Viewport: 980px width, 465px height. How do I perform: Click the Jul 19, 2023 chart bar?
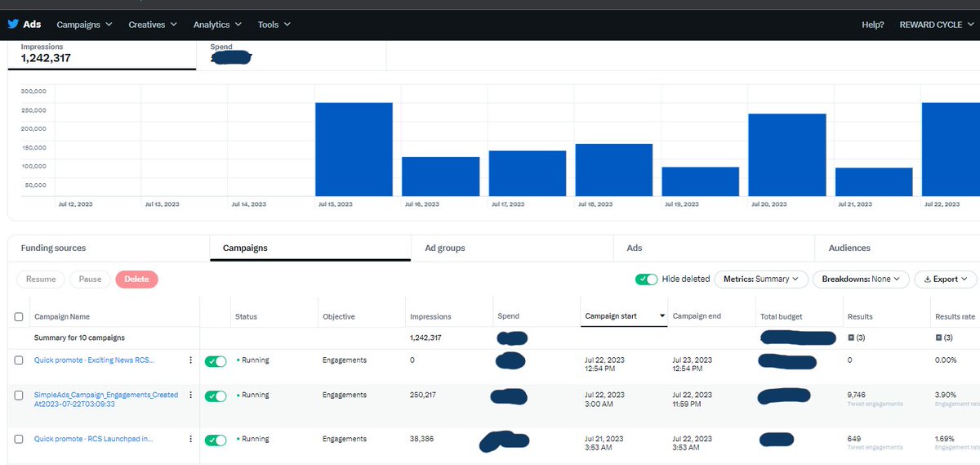coord(701,181)
